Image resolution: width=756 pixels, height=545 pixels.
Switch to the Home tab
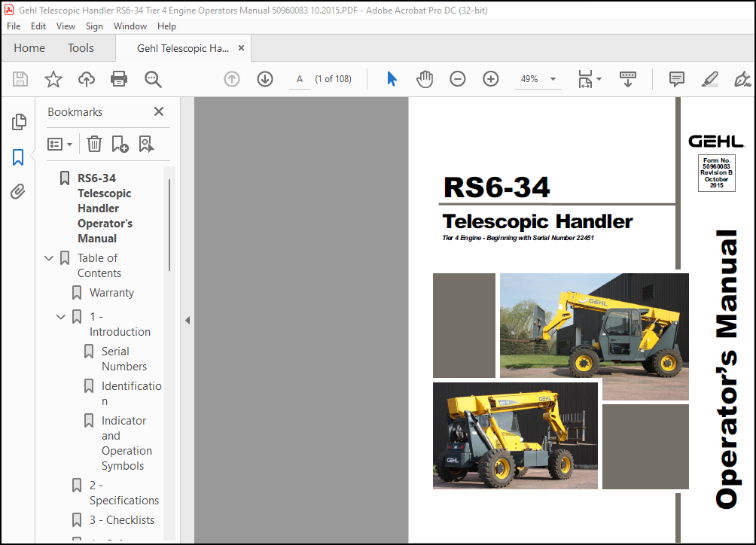click(x=29, y=47)
